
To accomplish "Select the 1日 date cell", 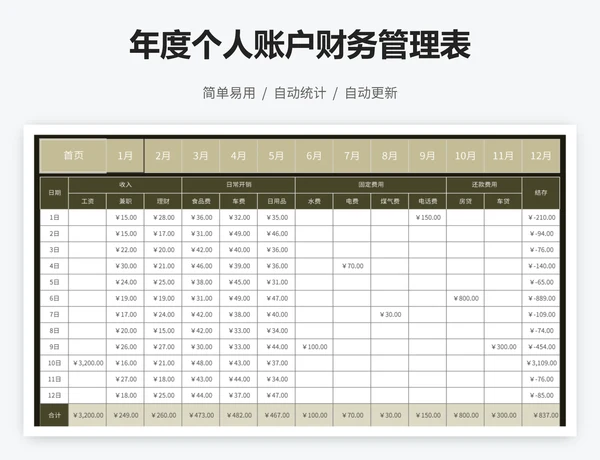I will coord(54,217).
